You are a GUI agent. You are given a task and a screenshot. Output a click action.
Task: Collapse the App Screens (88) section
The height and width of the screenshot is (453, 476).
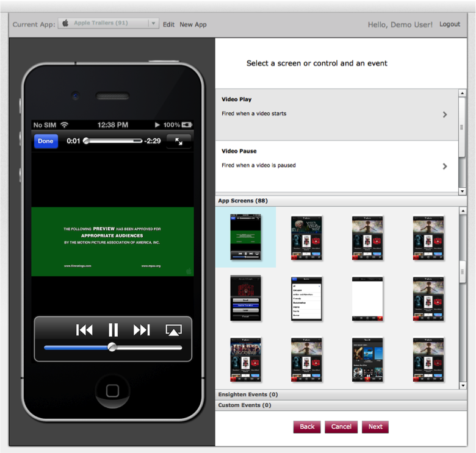341,201
